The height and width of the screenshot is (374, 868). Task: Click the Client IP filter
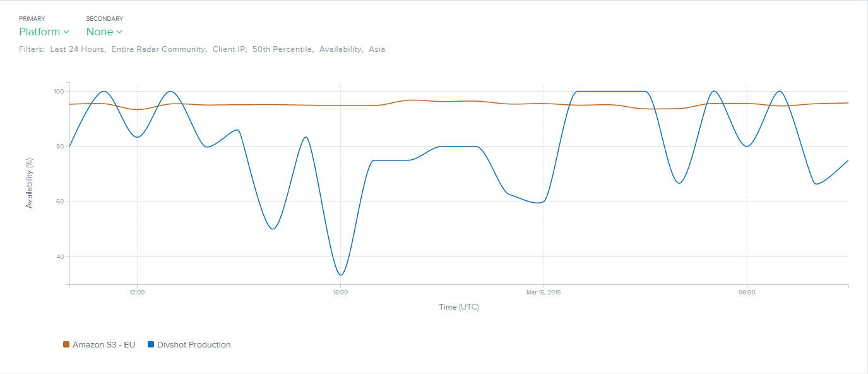[229, 49]
